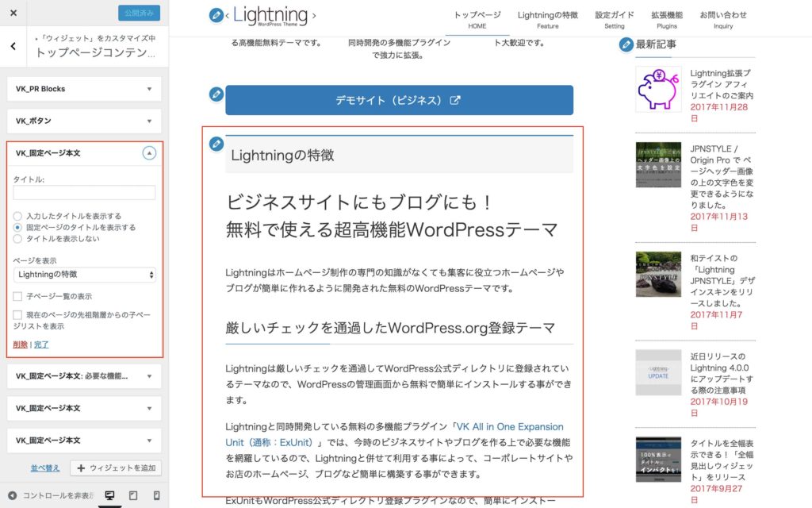This screenshot has height=508, width=812.
Task: Switch to tablet preview device icon
Action: coord(133,495)
